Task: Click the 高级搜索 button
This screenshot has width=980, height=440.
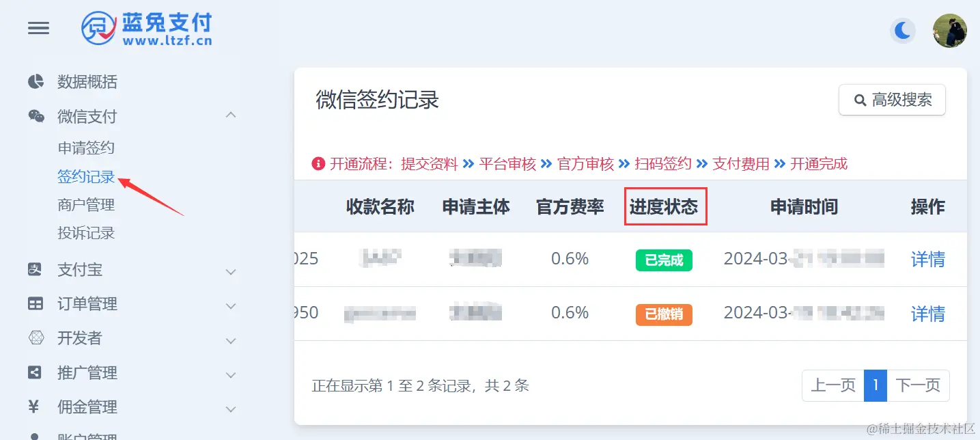Action: 892,100
